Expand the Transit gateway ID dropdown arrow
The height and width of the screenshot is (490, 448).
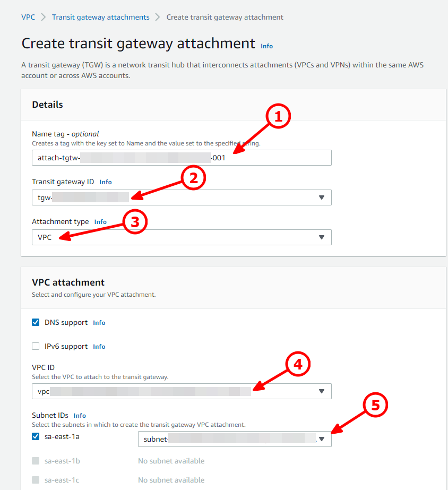322,197
